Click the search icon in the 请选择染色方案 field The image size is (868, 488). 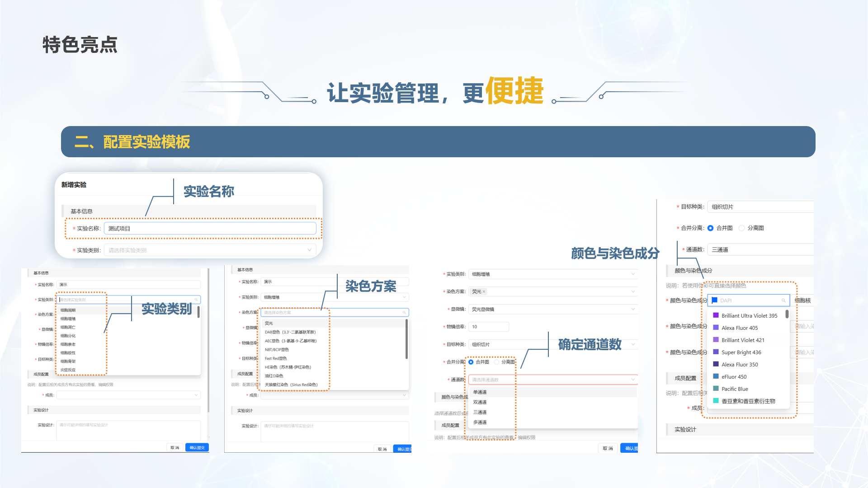tap(404, 312)
